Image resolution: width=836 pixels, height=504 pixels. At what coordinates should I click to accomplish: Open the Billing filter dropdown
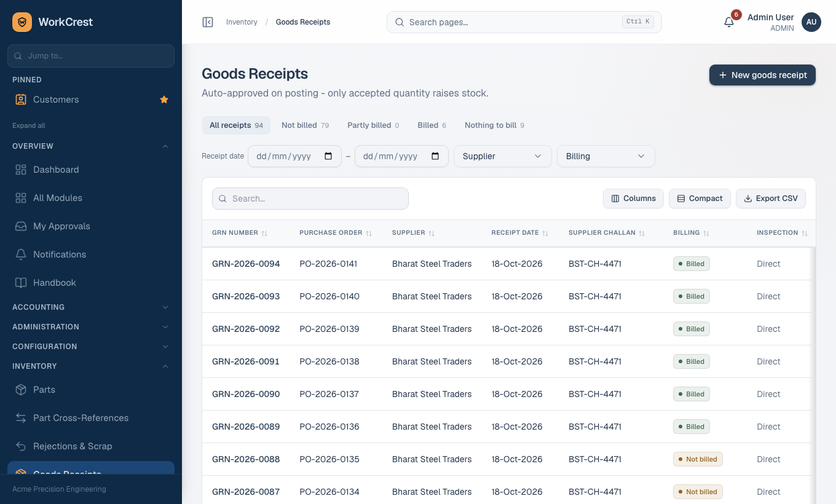606,156
